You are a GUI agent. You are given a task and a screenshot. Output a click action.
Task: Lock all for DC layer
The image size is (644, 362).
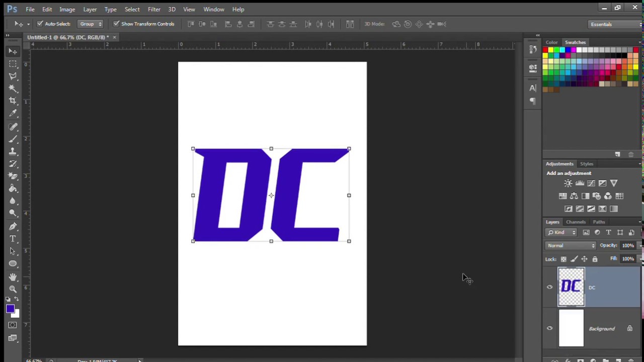tap(595, 259)
